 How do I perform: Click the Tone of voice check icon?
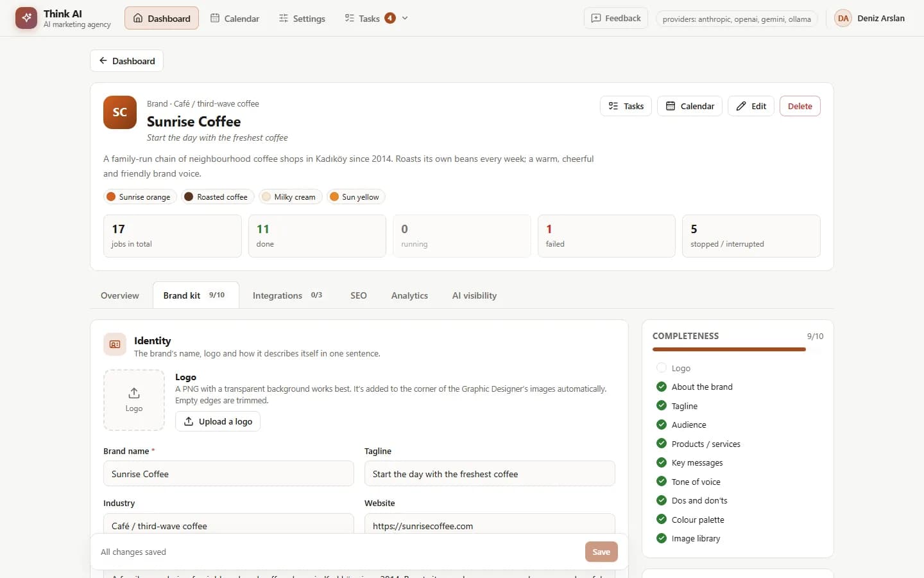click(662, 481)
